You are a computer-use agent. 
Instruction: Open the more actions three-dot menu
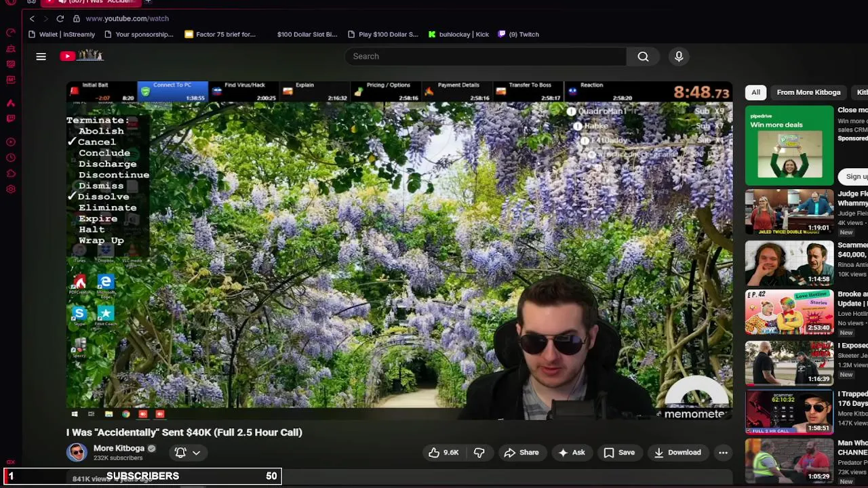[723, 453]
